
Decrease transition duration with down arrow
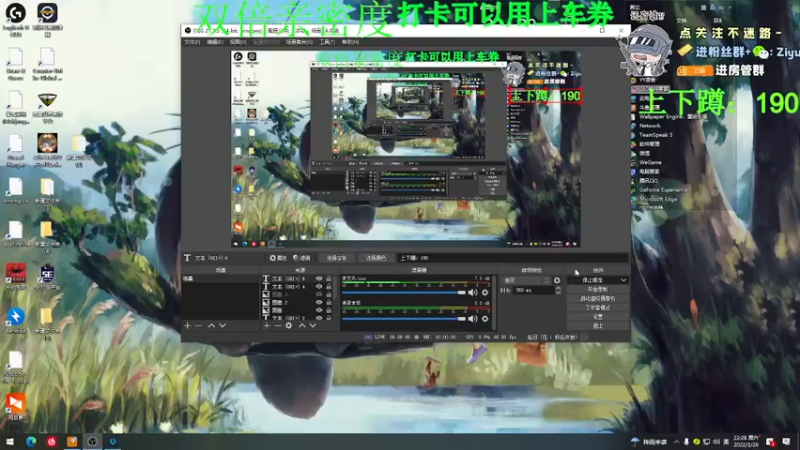click(x=558, y=292)
